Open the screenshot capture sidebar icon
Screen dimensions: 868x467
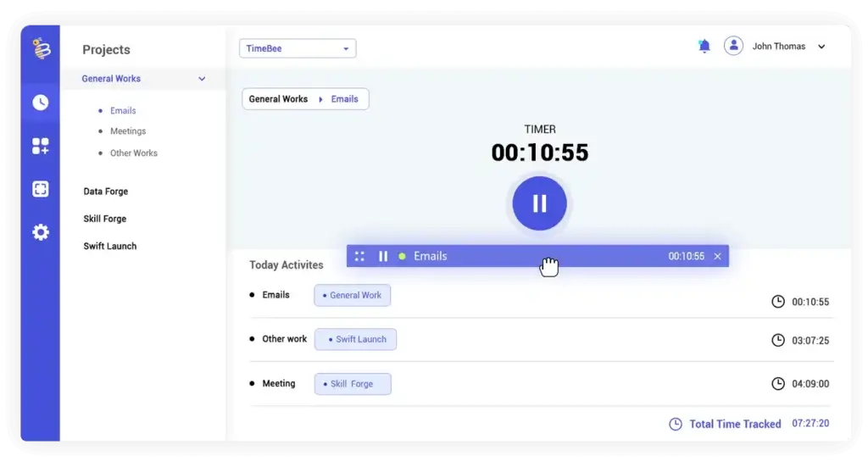(x=41, y=189)
